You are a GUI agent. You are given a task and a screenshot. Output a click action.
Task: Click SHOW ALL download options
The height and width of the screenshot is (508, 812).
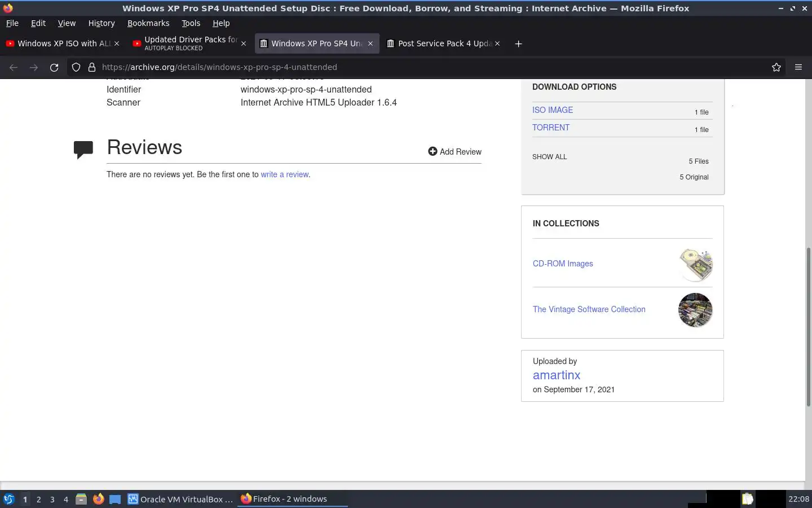[550, 157]
